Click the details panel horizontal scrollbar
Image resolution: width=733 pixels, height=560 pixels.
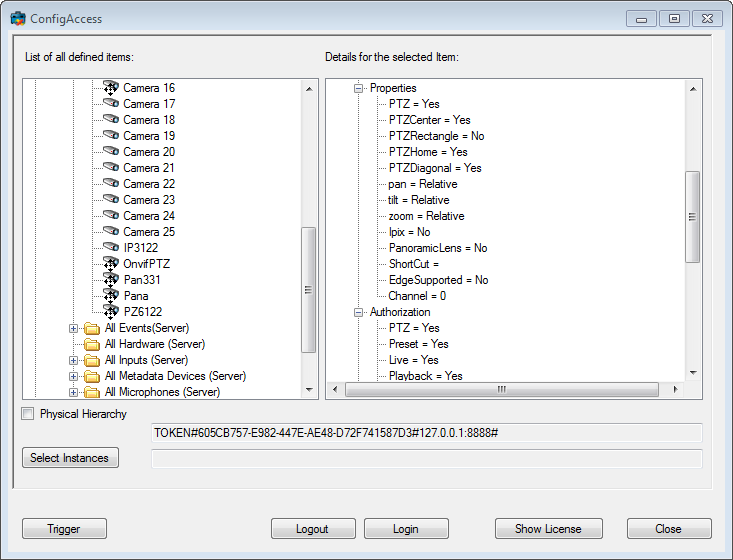[500, 390]
